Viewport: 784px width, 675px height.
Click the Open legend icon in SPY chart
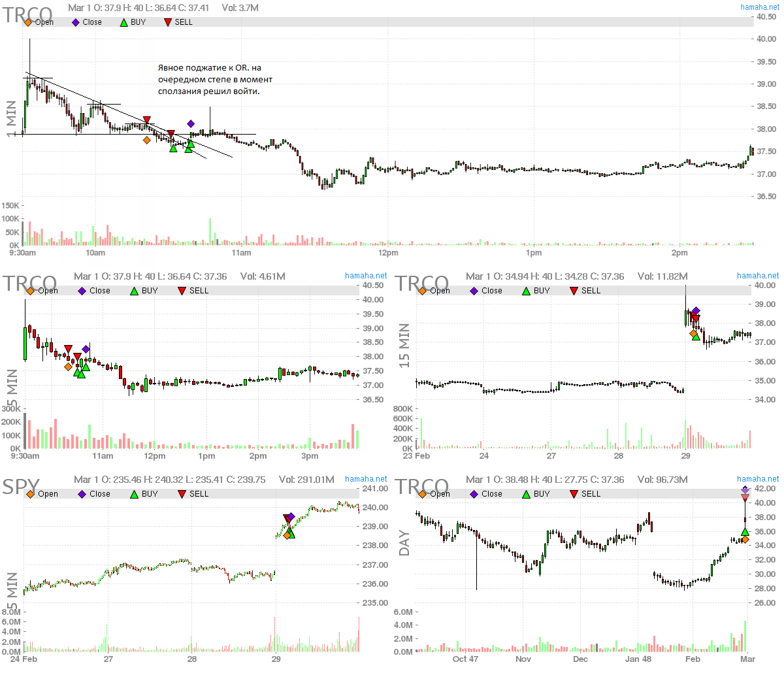point(31,494)
